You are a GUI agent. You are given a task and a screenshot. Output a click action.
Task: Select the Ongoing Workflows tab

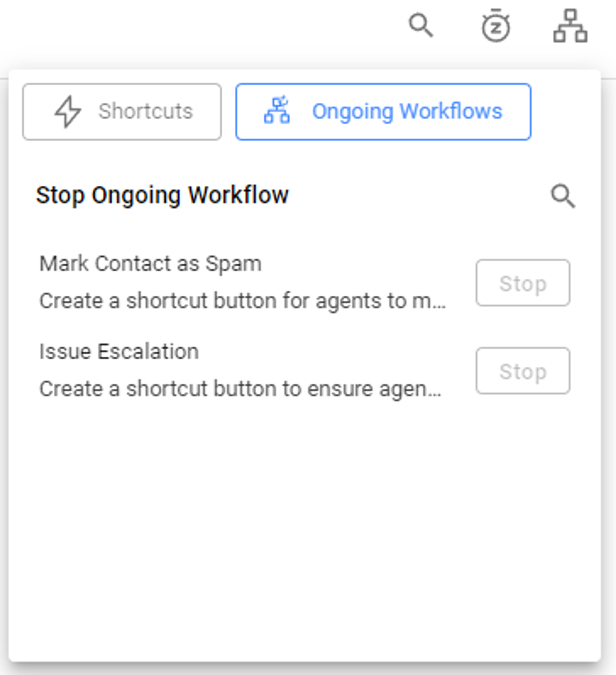click(x=383, y=111)
